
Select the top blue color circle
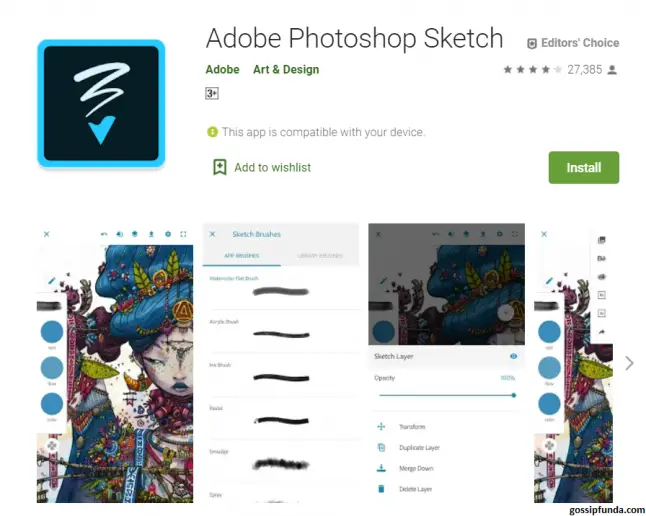point(52,332)
